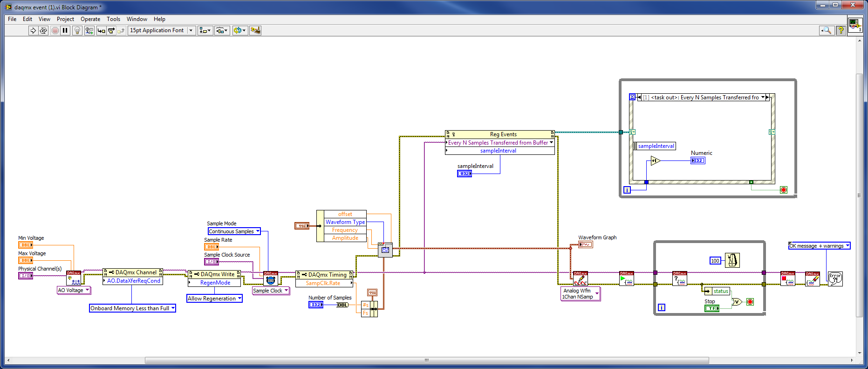Select the Waveform Graph indicator terminal
Image resolution: width=868 pixels, height=369 pixels.
click(x=586, y=244)
